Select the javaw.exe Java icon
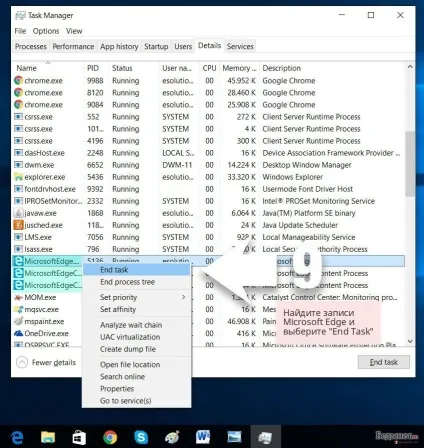This screenshot has width=424, height=448. [x=18, y=213]
